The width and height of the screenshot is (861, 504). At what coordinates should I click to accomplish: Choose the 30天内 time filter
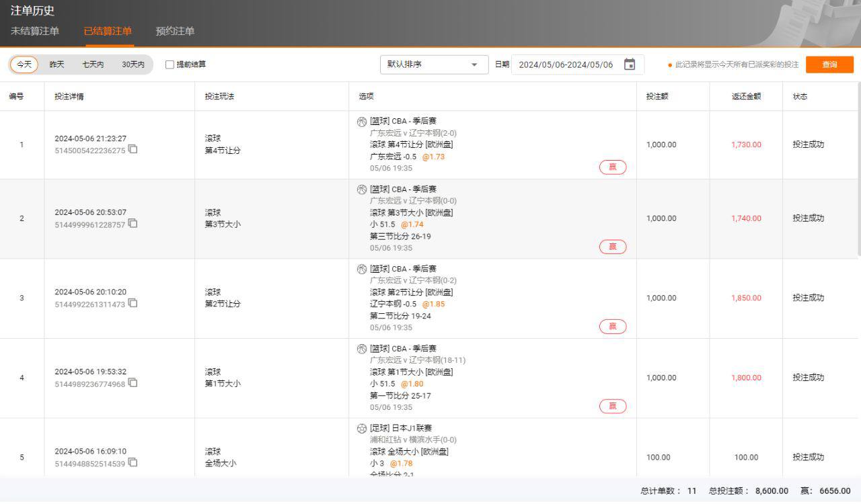[x=133, y=65]
